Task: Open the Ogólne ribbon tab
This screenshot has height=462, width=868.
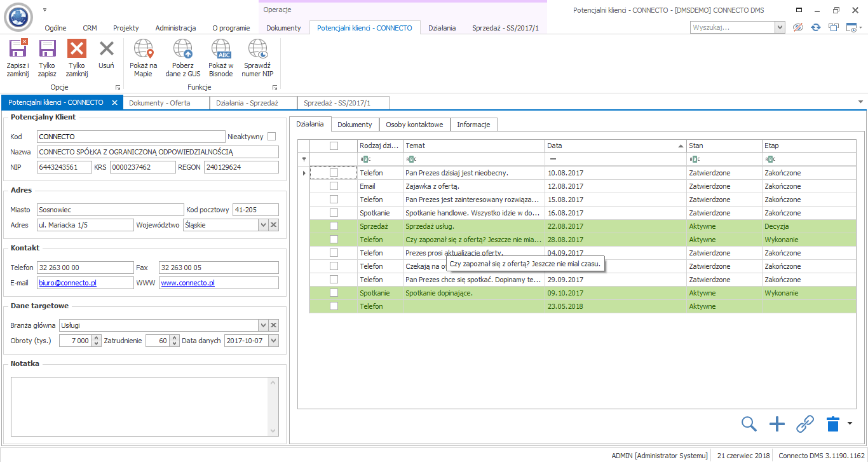Action: (55, 28)
